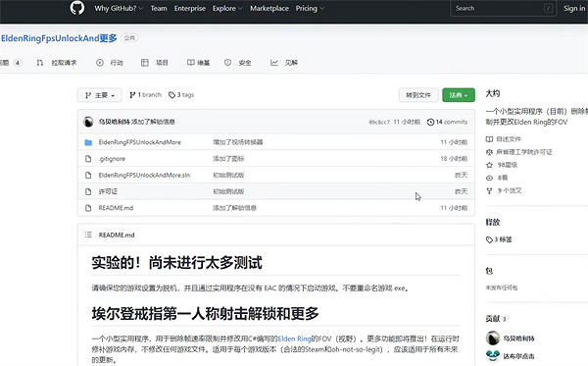Click the projects table icon

click(145, 63)
